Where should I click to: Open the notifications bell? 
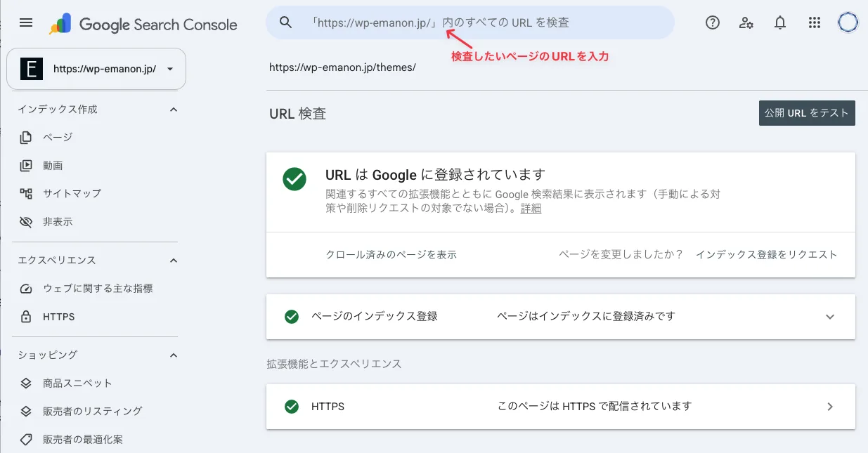(x=780, y=22)
